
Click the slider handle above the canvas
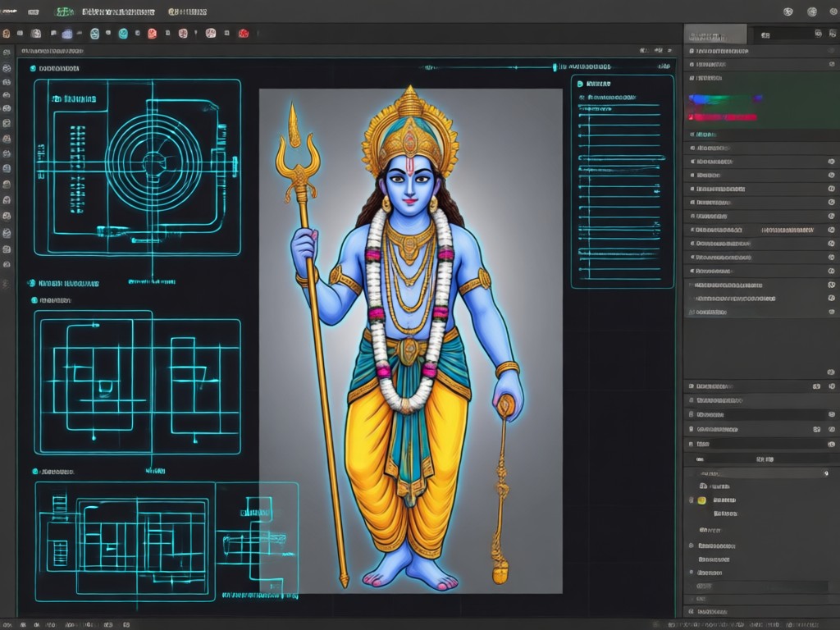(x=555, y=67)
